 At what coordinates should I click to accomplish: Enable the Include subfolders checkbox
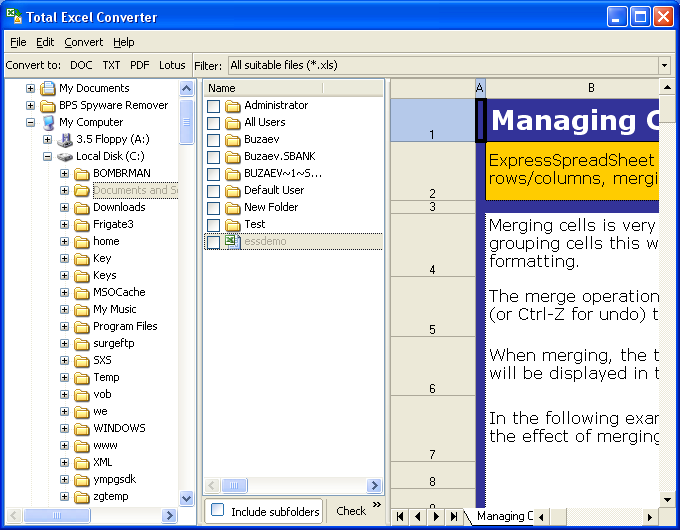(217, 510)
